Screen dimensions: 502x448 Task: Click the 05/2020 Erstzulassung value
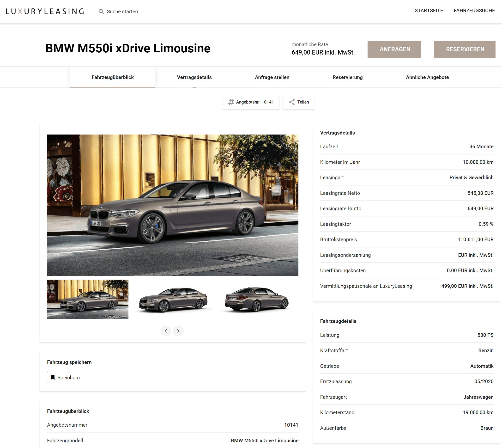[x=484, y=381]
